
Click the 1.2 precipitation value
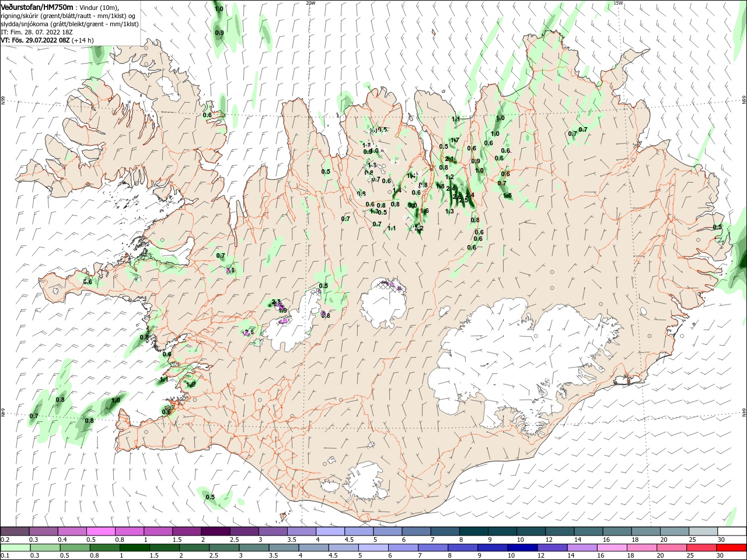click(x=449, y=177)
